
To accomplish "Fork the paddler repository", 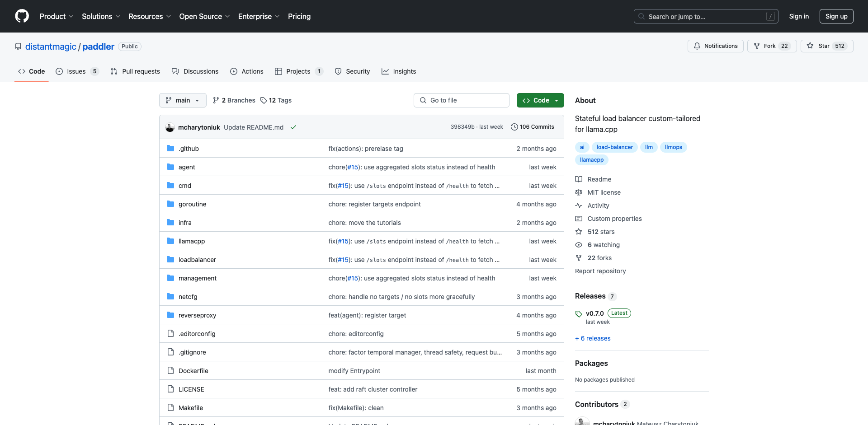I will pos(772,46).
